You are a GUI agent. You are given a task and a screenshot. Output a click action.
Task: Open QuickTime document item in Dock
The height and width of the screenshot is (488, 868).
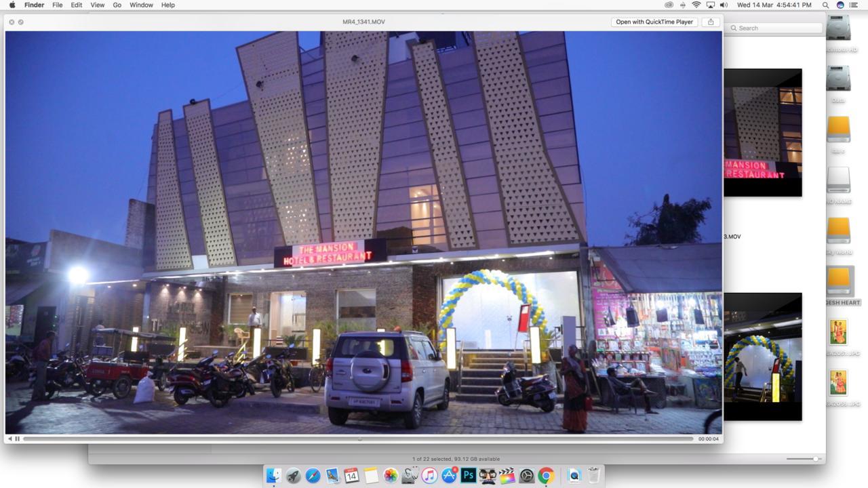(574, 476)
